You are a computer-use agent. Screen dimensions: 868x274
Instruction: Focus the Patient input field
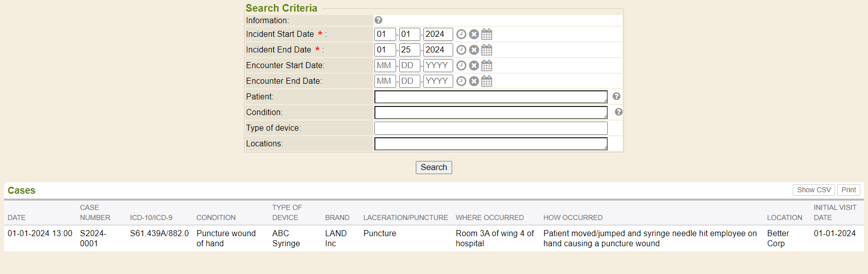pos(490,97)
